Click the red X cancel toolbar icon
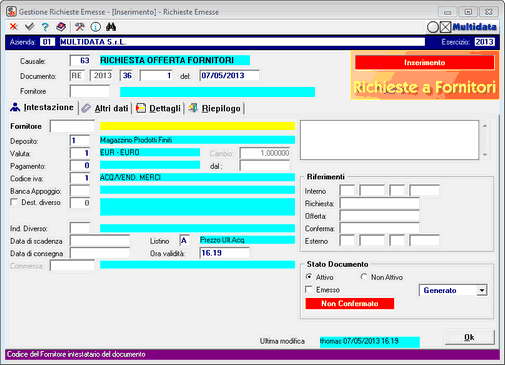Viewport: 505px width, 365px height. point(14,26)
